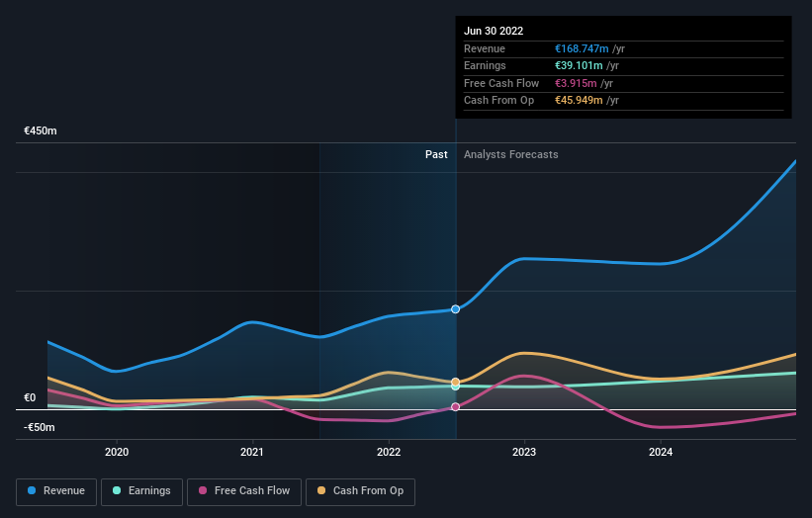Toggle the Free Cash Flow legend series

(x=244, y=491)
